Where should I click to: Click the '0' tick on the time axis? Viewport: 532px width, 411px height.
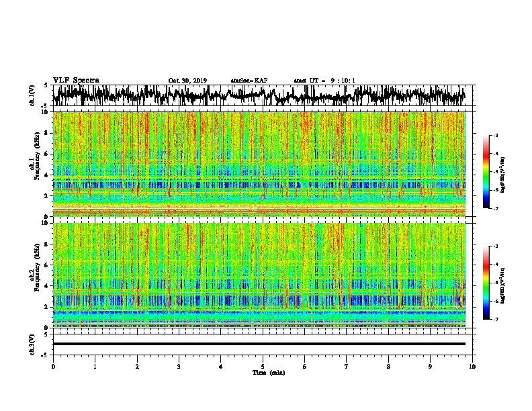pos(53,367)
